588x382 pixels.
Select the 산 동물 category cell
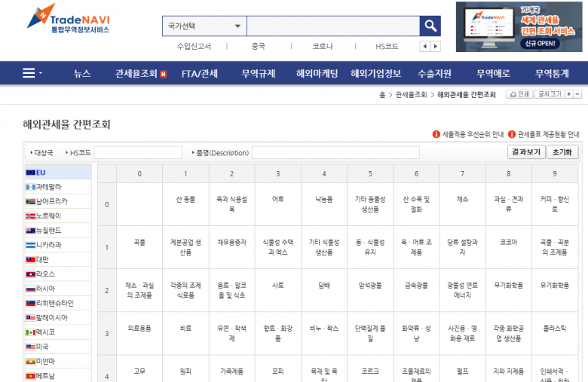pyautogui.click(x=185, y=204)
